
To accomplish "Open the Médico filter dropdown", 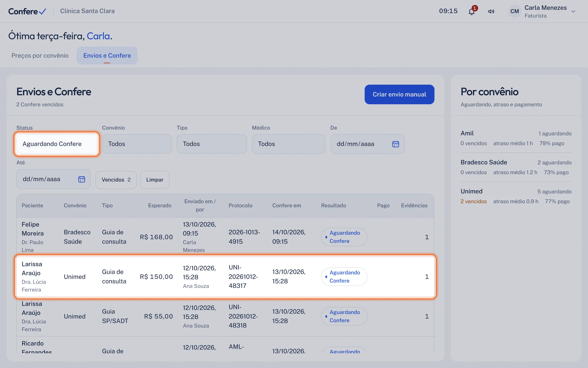I will tap(288, 144).
